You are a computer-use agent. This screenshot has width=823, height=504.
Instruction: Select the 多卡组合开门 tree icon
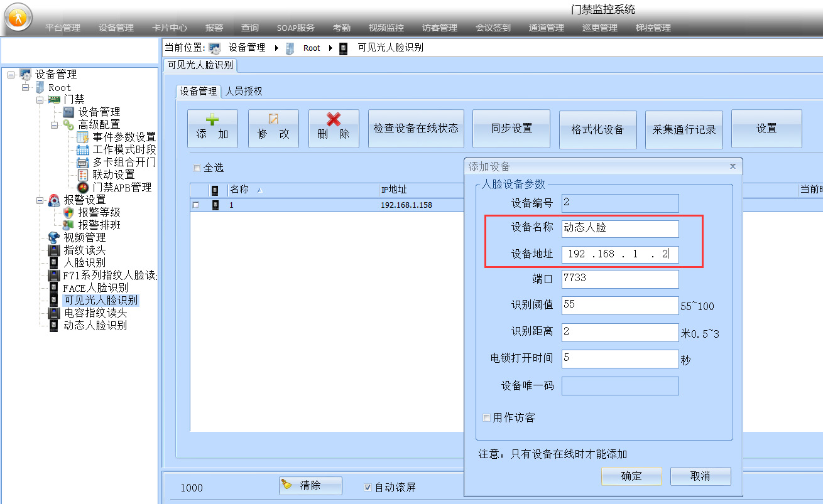point(82,162)
